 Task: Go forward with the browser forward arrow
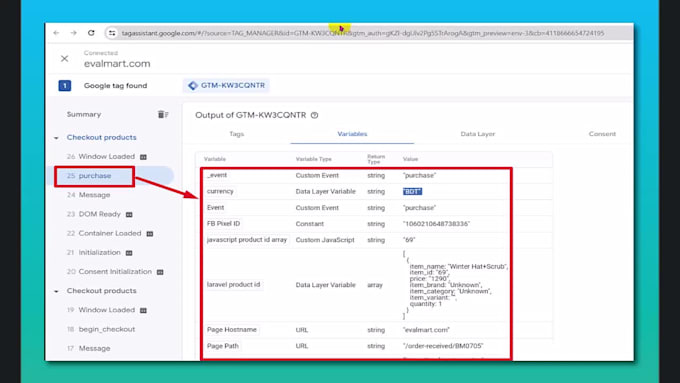[x=73, y=33]
